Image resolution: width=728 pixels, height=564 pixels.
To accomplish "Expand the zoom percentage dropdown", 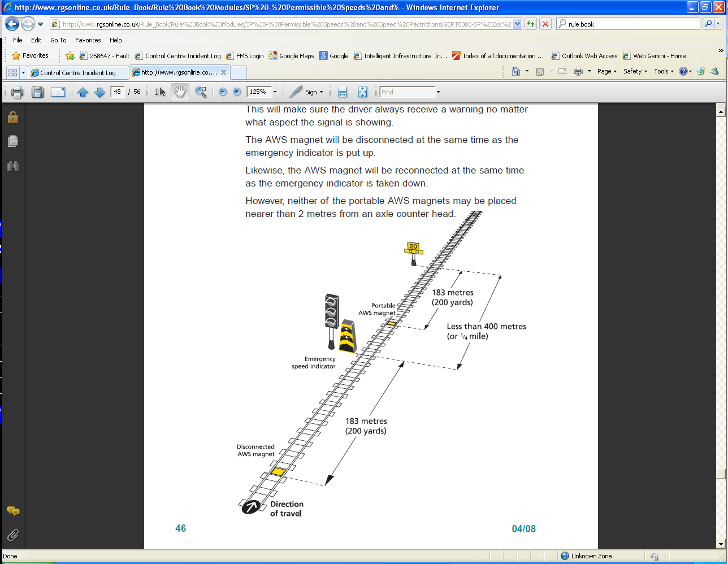I will pyautogui.click(x=275, y=92).
